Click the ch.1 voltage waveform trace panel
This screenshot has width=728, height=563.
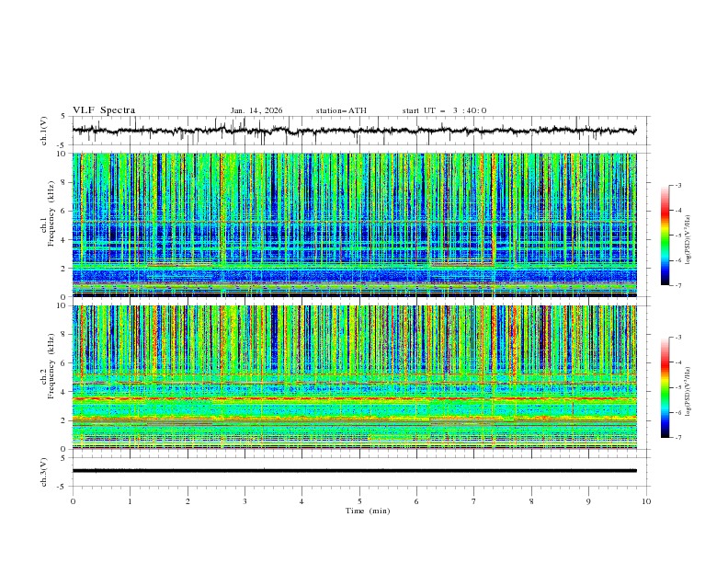[359, 131]
